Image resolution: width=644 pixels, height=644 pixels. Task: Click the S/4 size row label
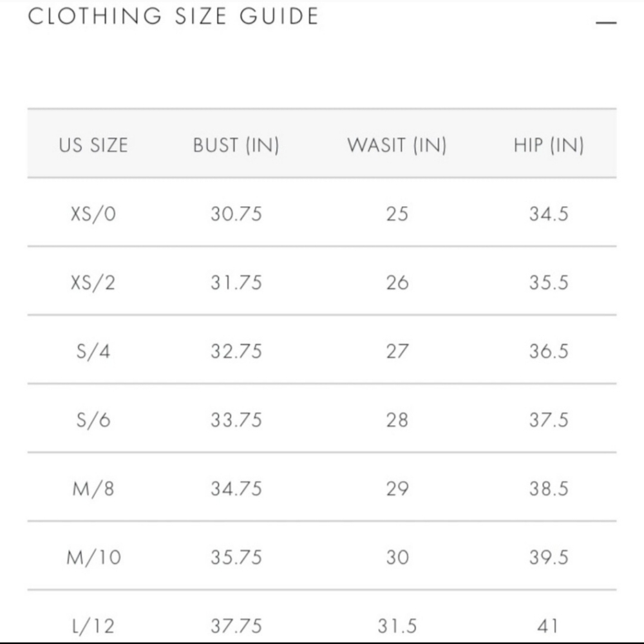point(93,352)
